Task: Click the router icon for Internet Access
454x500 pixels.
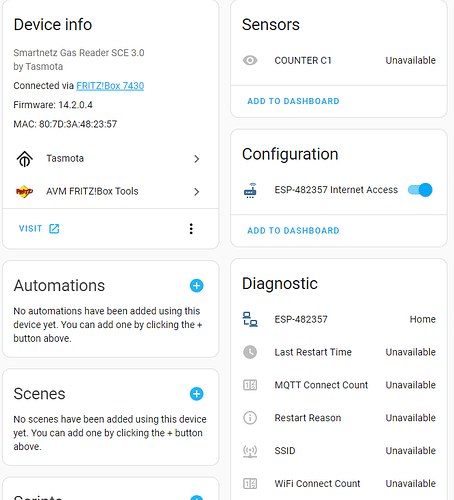Action: pos(250,190)
